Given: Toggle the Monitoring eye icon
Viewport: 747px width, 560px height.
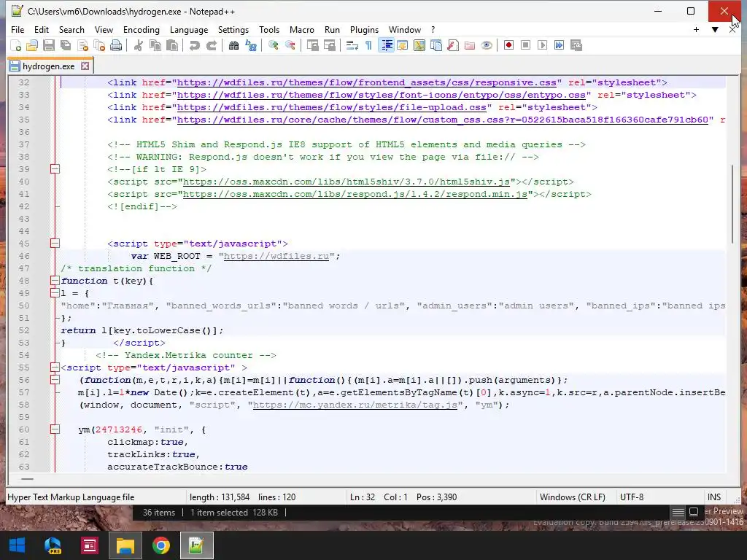Looking at the screenshot, I should click(487, 45).
